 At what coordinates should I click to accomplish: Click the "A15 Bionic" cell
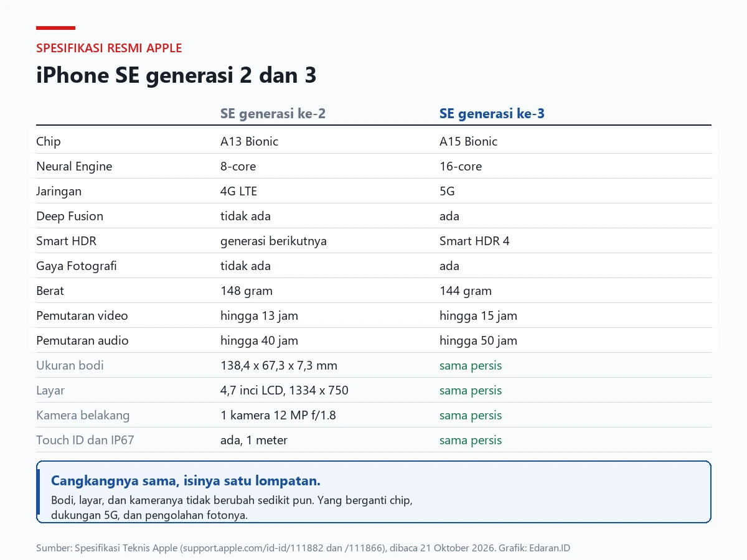pos(468,141)
